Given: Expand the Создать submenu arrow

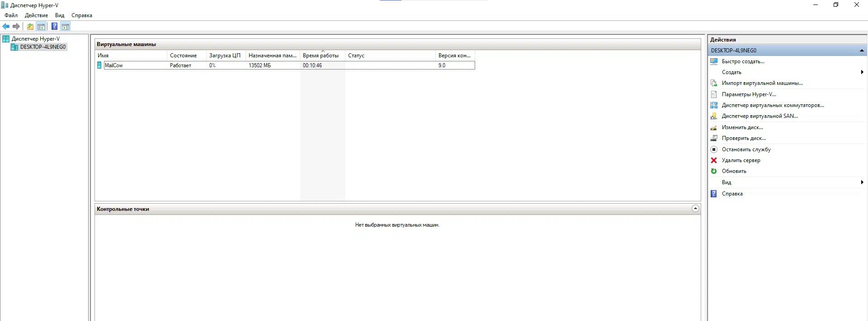Looking at the screenshot, I should click(862, 72).
